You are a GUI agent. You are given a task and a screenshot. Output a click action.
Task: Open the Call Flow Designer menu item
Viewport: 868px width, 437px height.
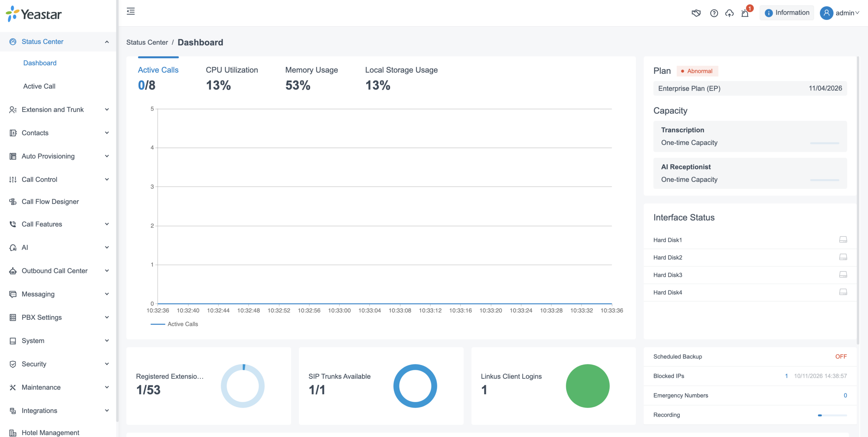[58, 202]
